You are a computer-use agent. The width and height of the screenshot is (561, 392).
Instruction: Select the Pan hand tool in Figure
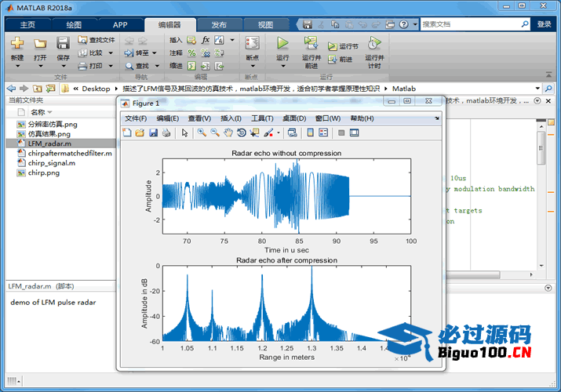(x=228, y=133)
